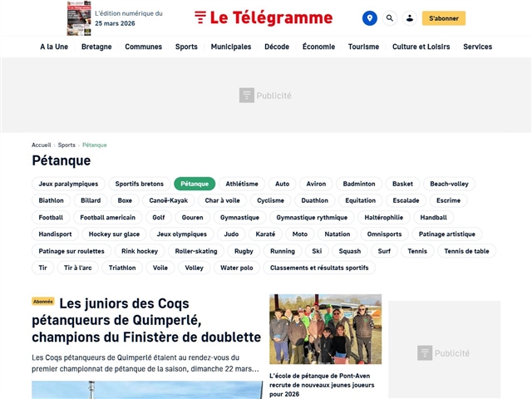Select the Gymnastique rythmique tag
The height and width of the screenshot is (399, 532).
tap(312, 218)
